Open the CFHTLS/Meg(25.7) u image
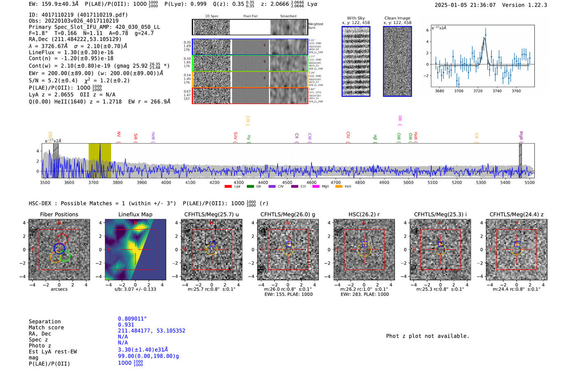576x392 pixels. [x=212, y=250]
